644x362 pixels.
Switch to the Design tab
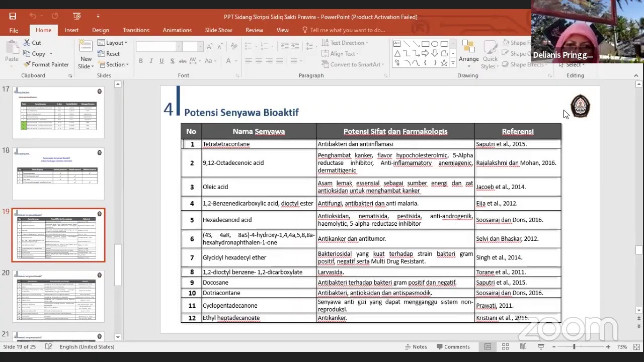point(101,30)
